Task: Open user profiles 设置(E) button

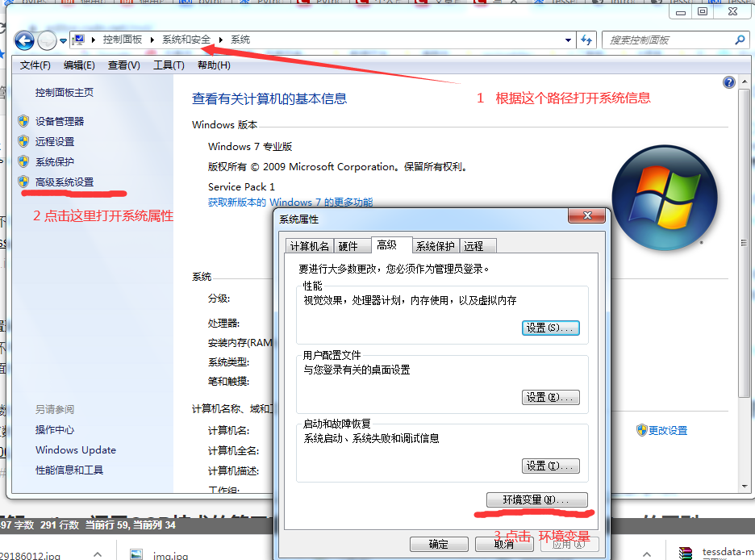Action: coord(551,397)
